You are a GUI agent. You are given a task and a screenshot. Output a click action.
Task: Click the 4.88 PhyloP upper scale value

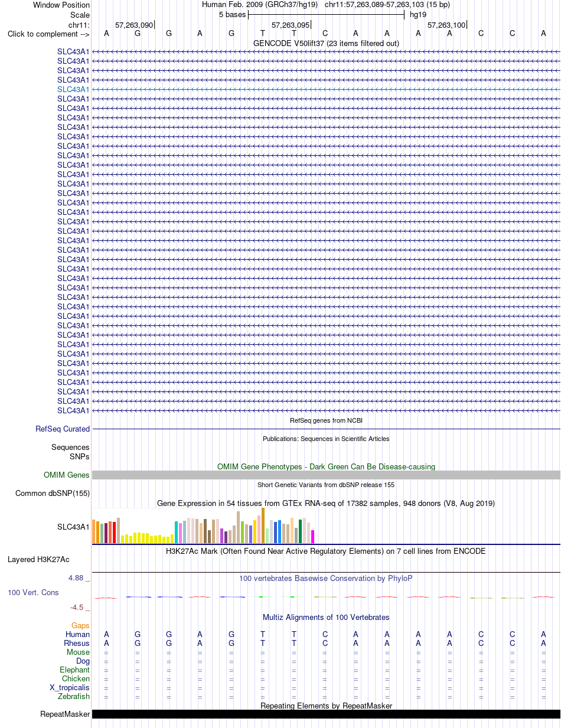76,578
